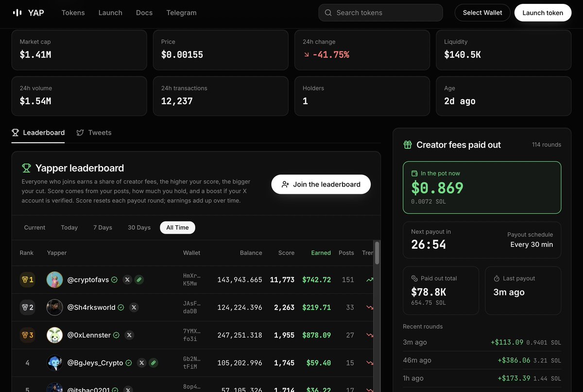Select the 7 Days time filter
583x392 pixels.
point(103,227)
